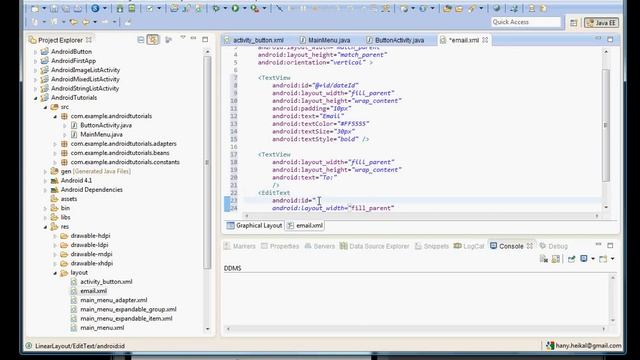This screenshot has height=360, width=640.
Task: Select Android Dependencies in the tree
Action: 91,190
